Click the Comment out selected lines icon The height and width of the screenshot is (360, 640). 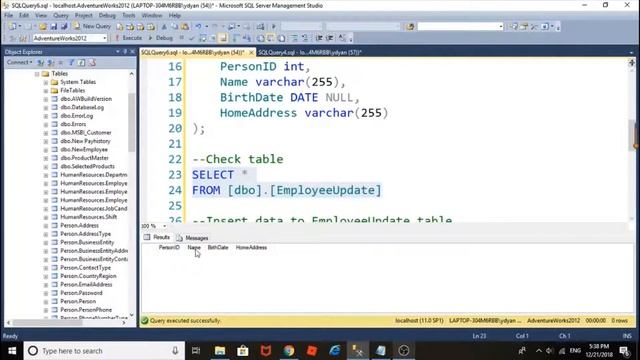click(294, 38)
